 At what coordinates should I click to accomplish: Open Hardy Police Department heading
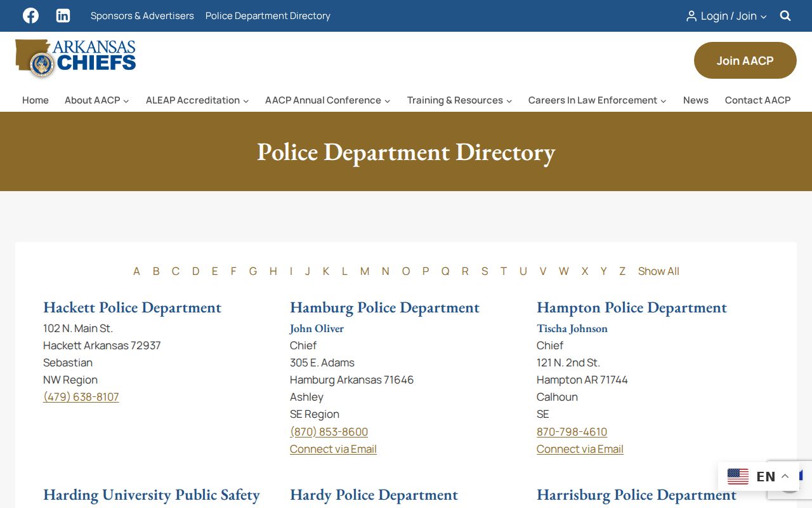pyautogui.click(x=374, y=495)
